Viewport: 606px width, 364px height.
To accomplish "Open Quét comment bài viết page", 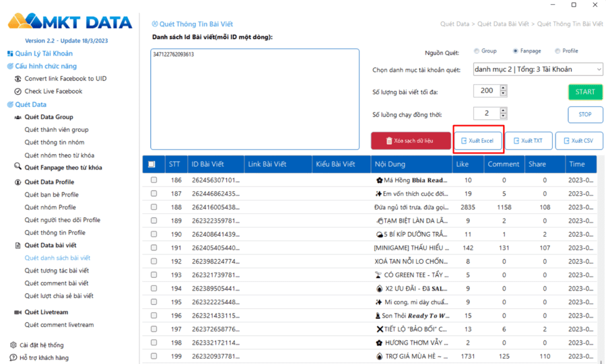I will [x=57, y=283].
